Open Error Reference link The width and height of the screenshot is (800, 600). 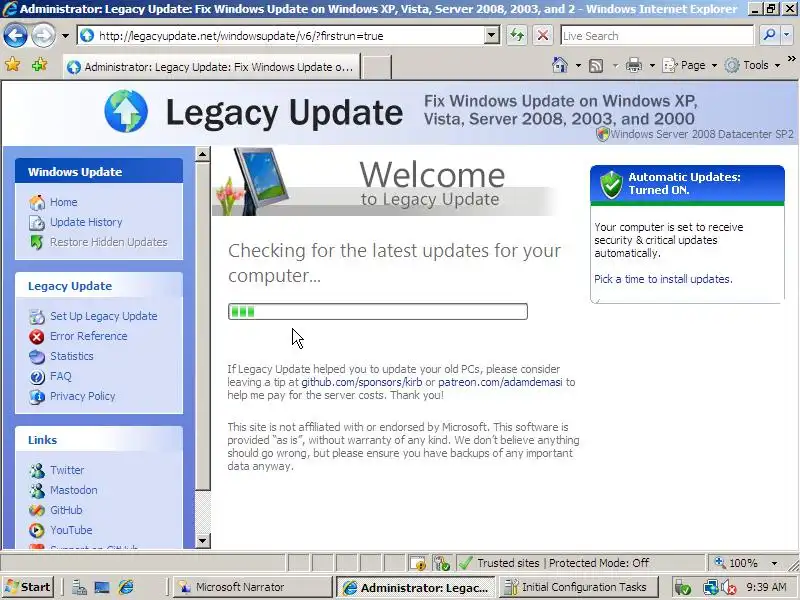click(x=89, y=336)
